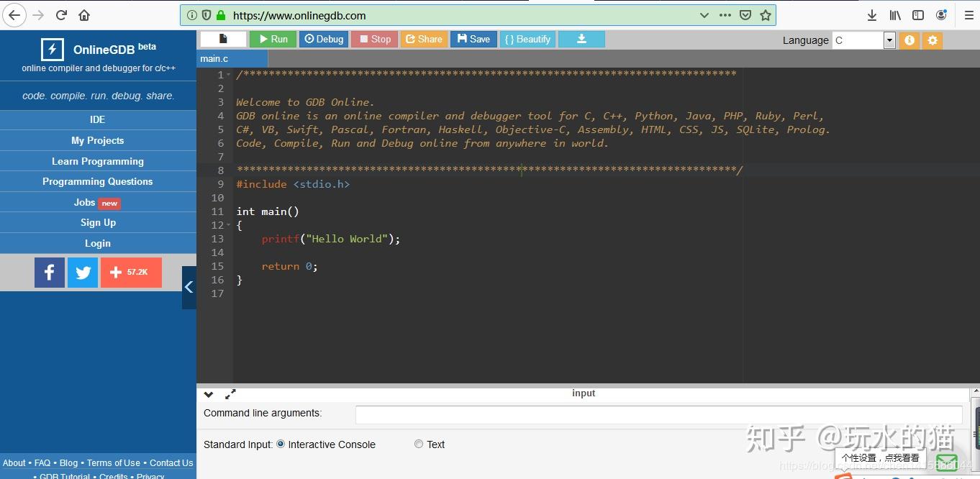Image resolution: width=980 pixels, height=479 pixels.
Task: Click the 'Welcome to GDB Online.' comment
Action: point(305,102)
